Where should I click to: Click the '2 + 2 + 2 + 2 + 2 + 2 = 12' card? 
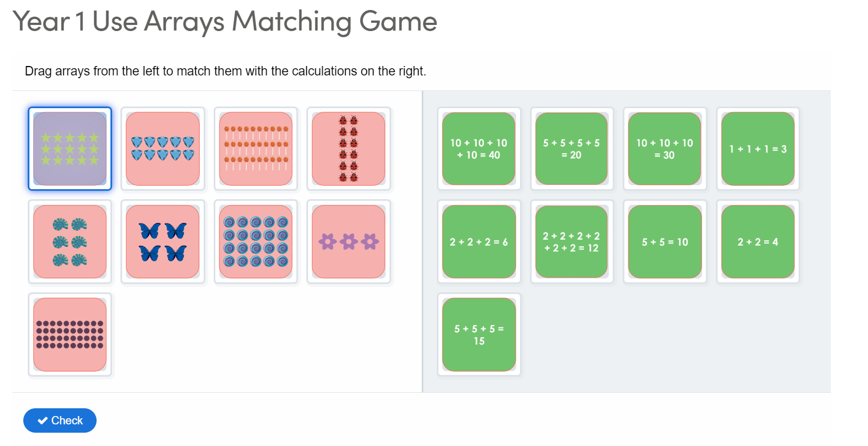click(572, 241)
